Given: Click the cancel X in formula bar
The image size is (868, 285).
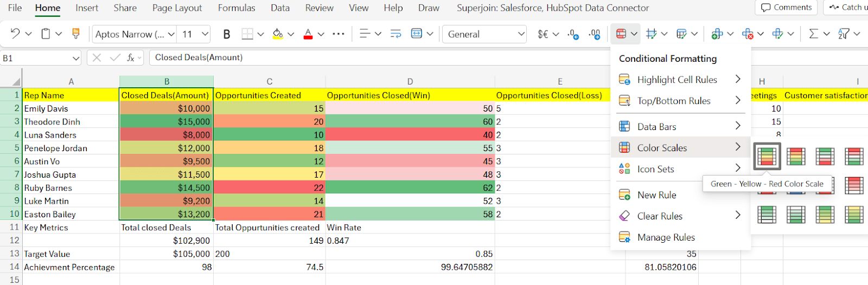Looking at the screenshot, I should pyautogui.click(x=97, y=57).
